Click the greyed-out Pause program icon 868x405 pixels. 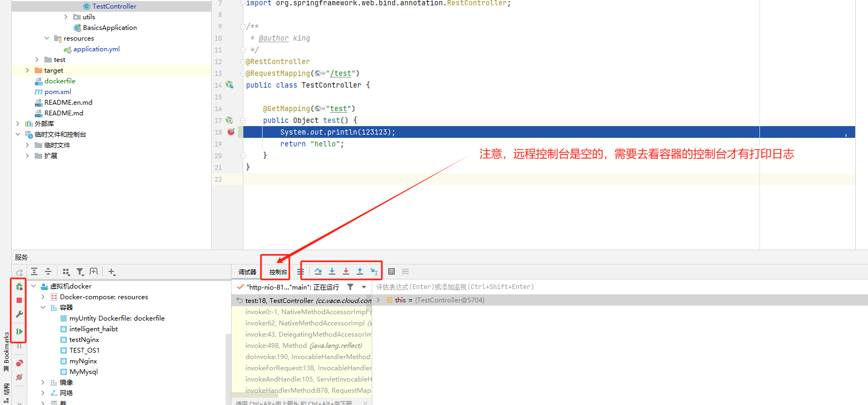[x=19, y=346]
